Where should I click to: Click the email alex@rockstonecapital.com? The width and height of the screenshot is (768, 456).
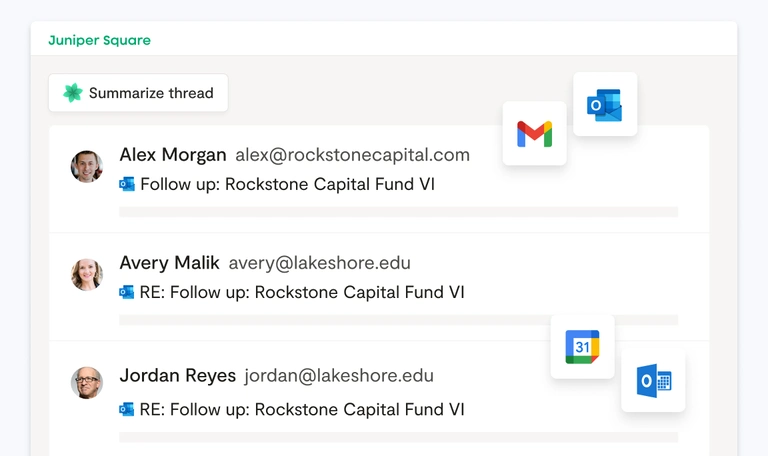pyautogui.click(x=353, y=155)
